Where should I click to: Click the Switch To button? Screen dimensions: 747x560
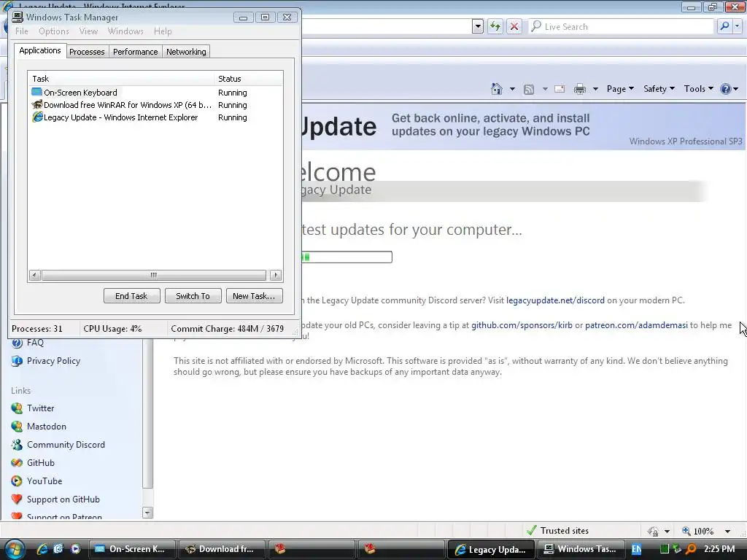(x=193, y=296)
